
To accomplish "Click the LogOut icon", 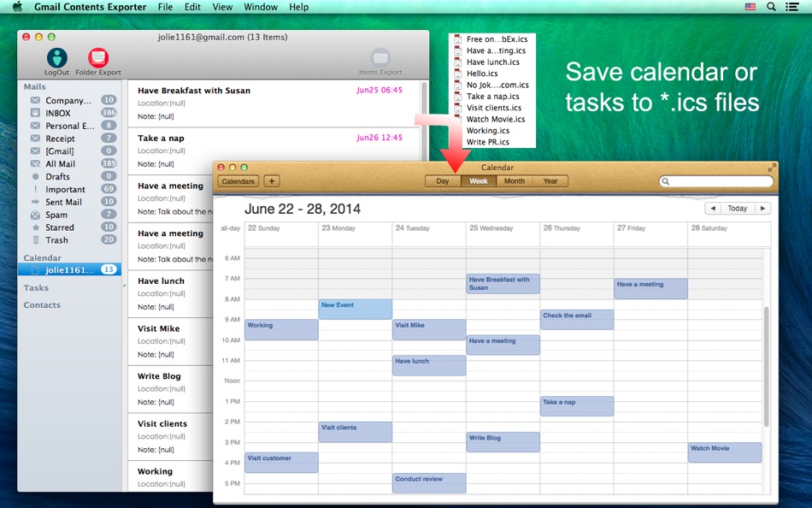I will tap(57, 58).
